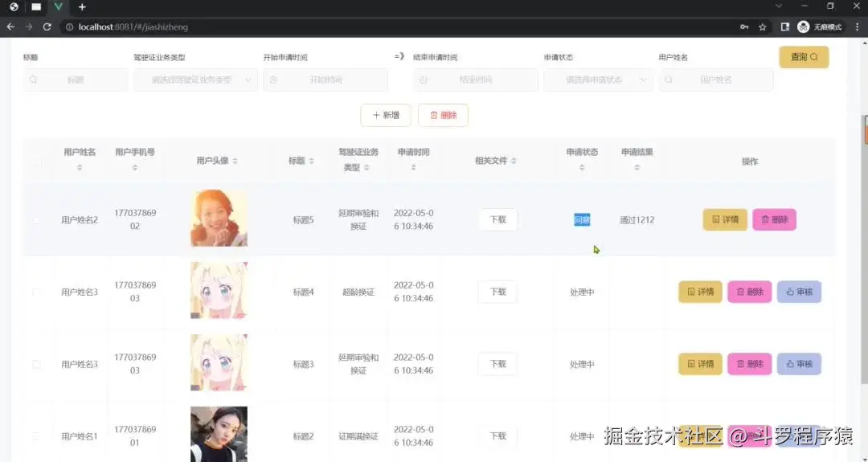Delete the 标题3 row with pink 删除

click(x=750, y=364)
